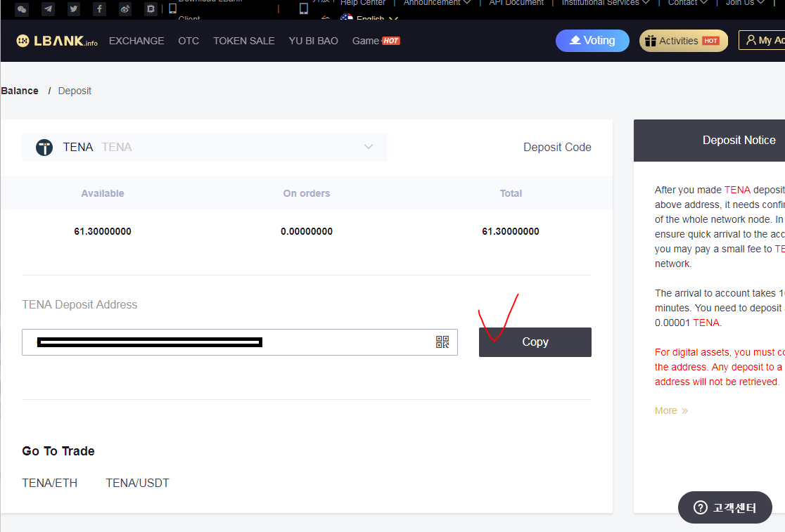This screenshot has width=785, height=532.
Task: Click the TENA deposit address field
Action: [x=240, y=342]
